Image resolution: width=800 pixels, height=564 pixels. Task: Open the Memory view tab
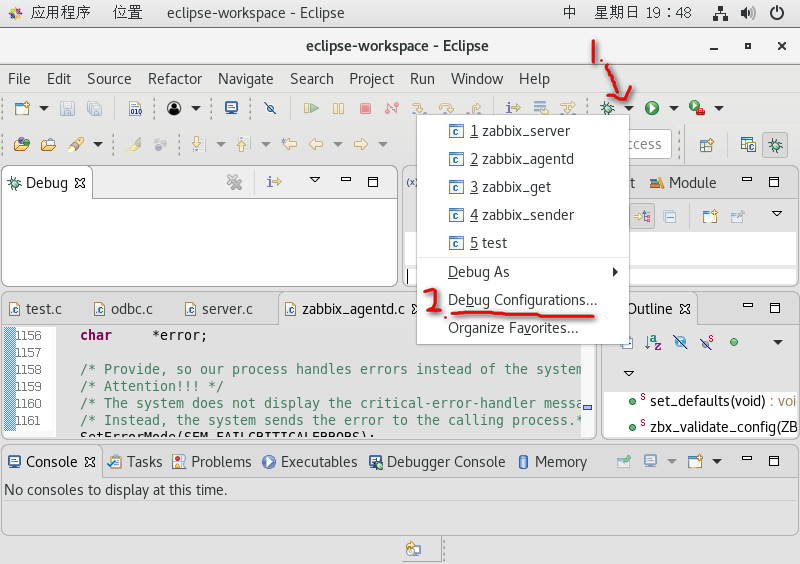click(553, 462)
